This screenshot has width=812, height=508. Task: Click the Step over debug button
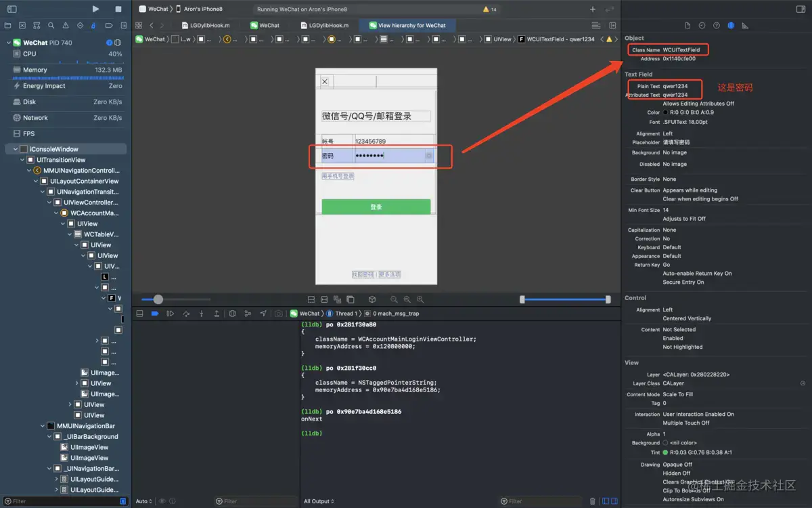186,314
